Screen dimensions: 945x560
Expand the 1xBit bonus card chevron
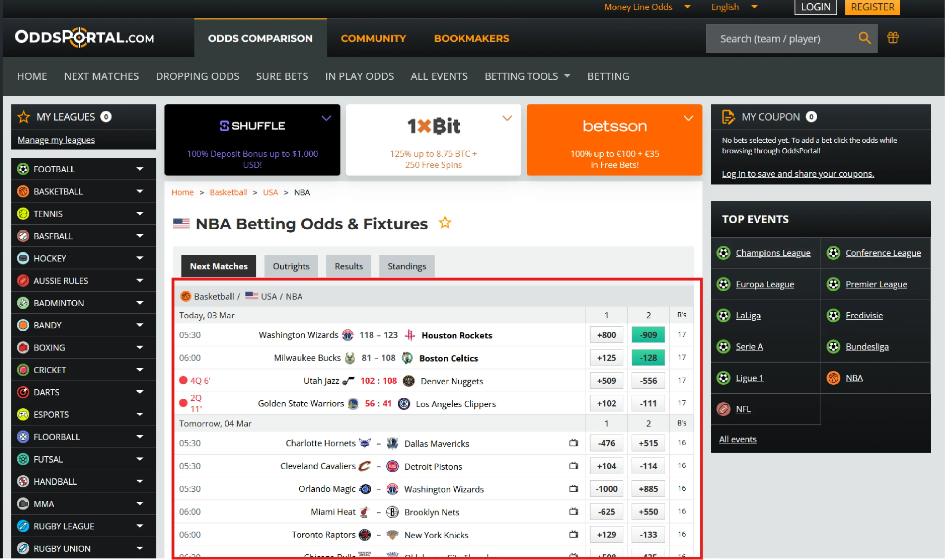507,118
